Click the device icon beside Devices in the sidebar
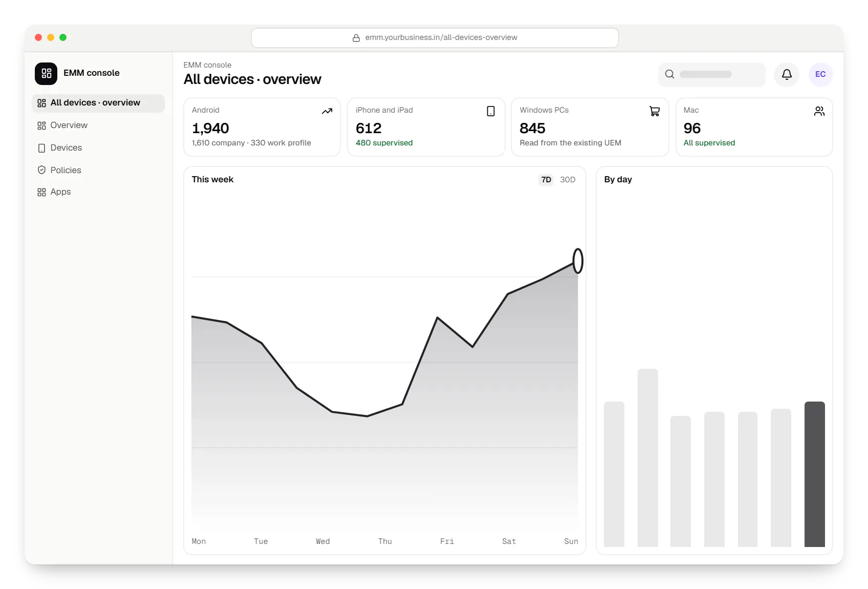Viewport: 868px width, 589px height. (x=41, y=148)
